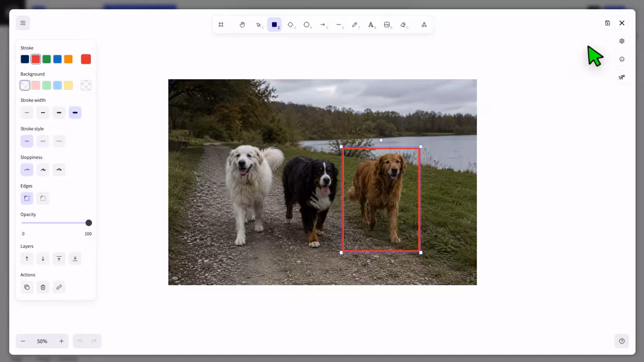Set solid stroke style

tap(27, 141)
